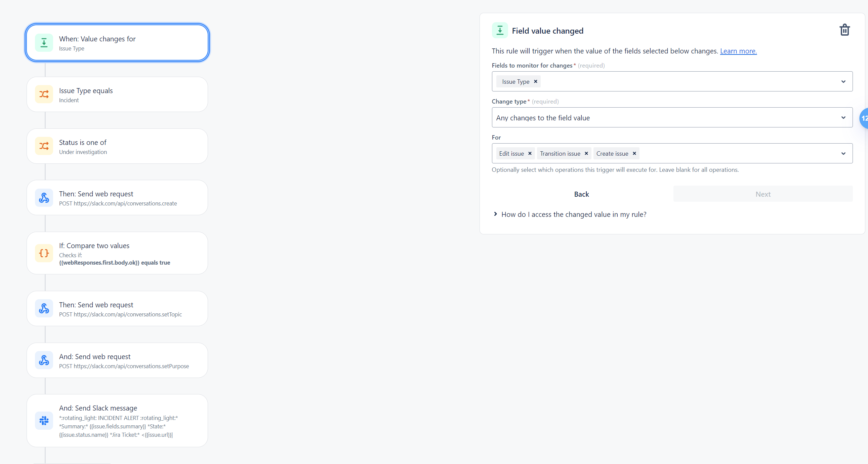
Task: Open the Learn more link
Action: tap(738, 51)
